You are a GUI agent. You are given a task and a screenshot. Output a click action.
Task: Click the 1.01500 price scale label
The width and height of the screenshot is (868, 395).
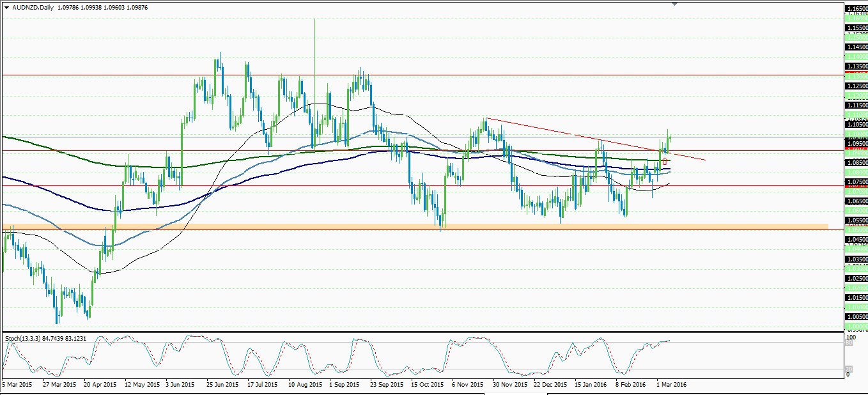(856, 298)
